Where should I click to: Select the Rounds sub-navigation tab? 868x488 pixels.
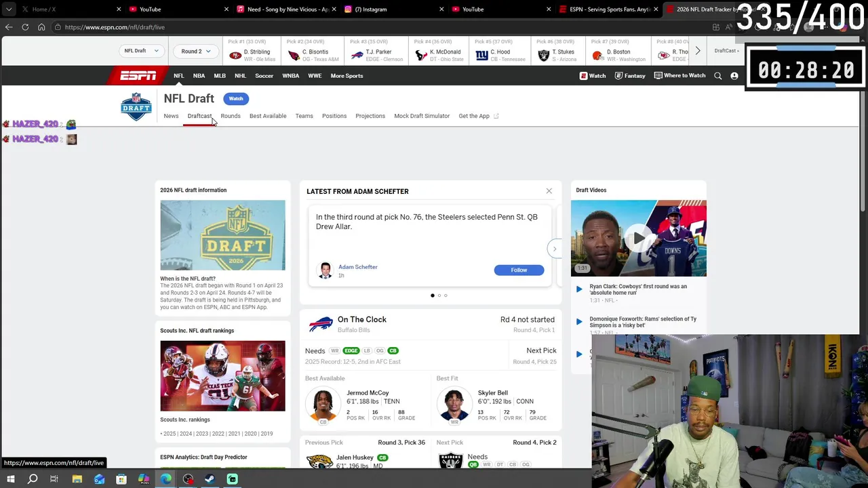(231, 116)
